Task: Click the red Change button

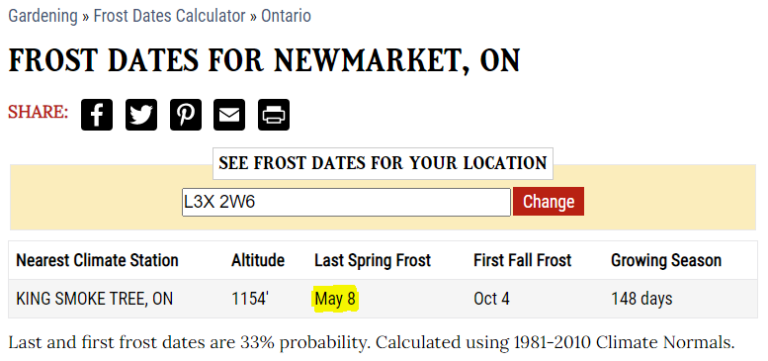Action: coord(549,202)
